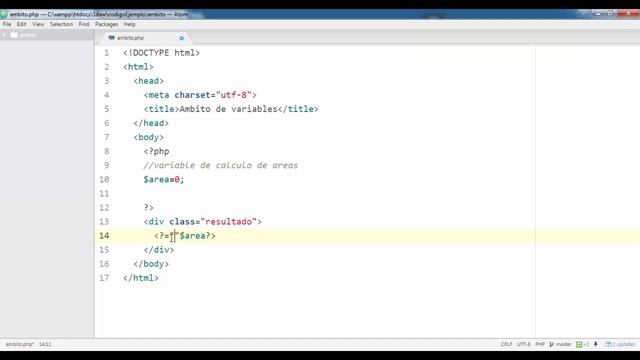Click the PHP file icon on the tab
Screen dimensions: 640x360
click(111, 38)
